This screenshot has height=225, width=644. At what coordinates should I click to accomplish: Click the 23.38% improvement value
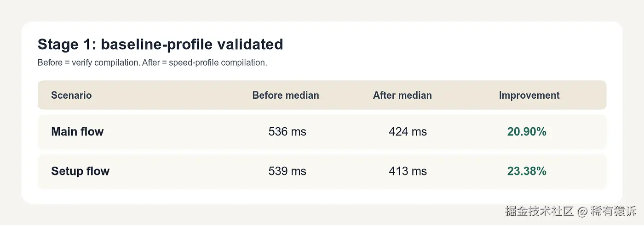(x=527, y=171)
